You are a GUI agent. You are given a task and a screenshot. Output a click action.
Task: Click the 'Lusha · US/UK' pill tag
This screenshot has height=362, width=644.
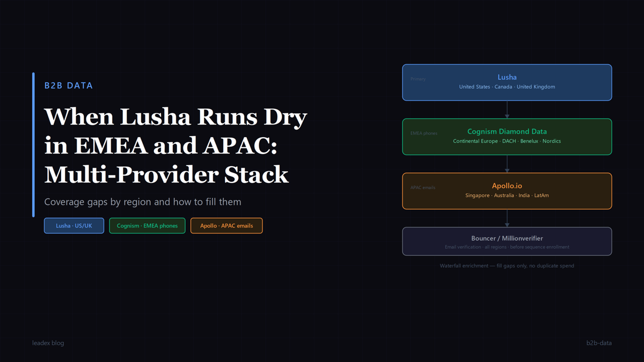(74, 226)
